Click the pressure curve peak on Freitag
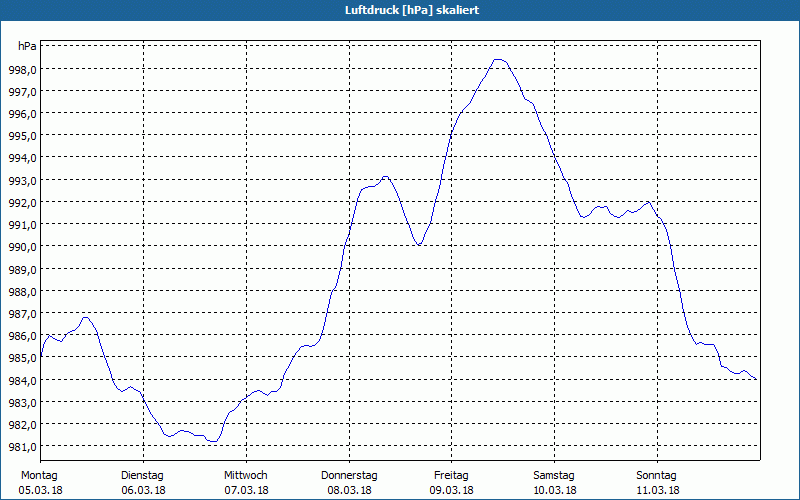The height and width of the screenshot is (500, 800). tap(498, 60)
